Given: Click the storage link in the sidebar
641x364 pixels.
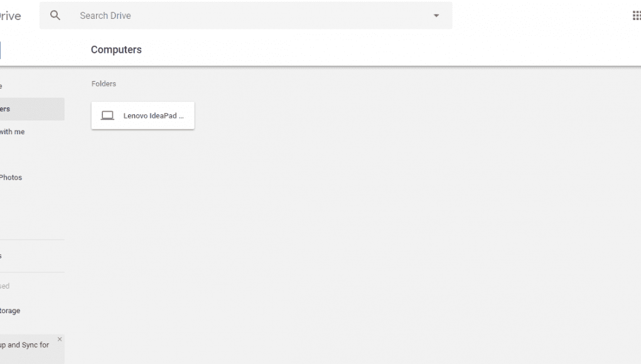Looking at the screenshot, I should 10,311.
